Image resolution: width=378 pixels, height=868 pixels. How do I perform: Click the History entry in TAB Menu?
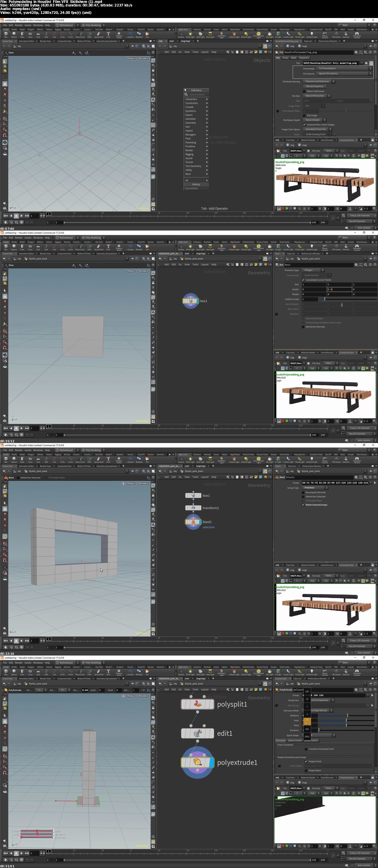[196, 184]
